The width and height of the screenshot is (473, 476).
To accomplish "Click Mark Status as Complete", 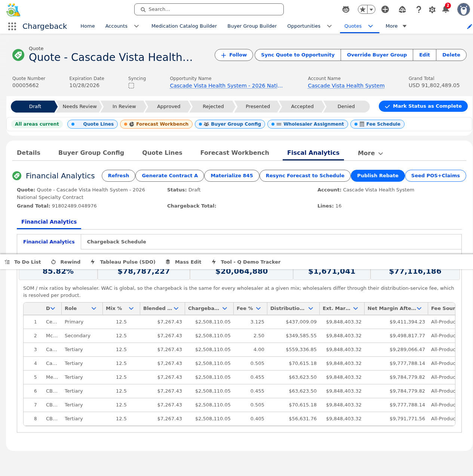I will click(423, 106).
